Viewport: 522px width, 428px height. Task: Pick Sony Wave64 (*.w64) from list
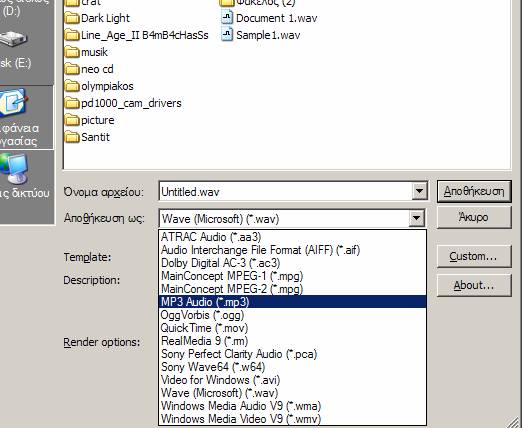(292, 367)
